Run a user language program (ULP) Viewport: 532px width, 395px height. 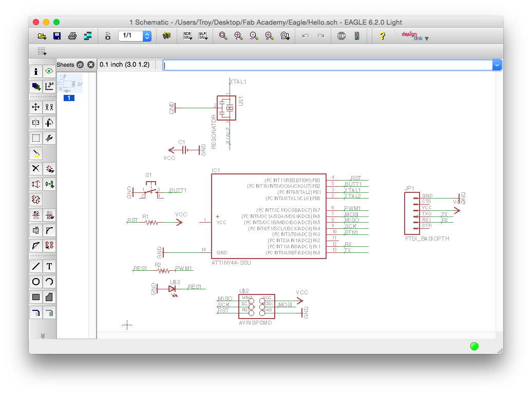(x=203, y=36)
